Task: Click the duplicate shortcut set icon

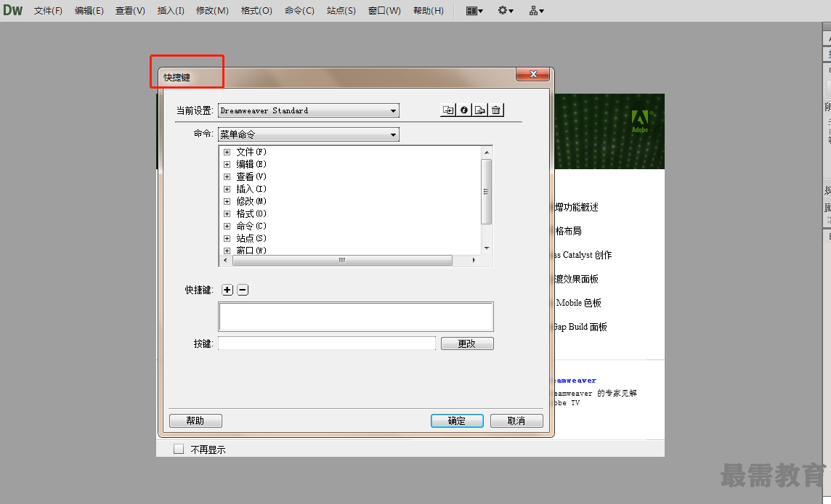Action: pyautogui.click(x=448, y=110)
